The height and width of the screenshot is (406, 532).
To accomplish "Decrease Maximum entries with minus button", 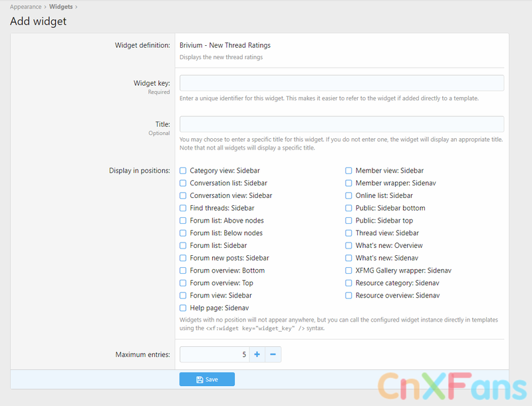I will tap(273, 354).
